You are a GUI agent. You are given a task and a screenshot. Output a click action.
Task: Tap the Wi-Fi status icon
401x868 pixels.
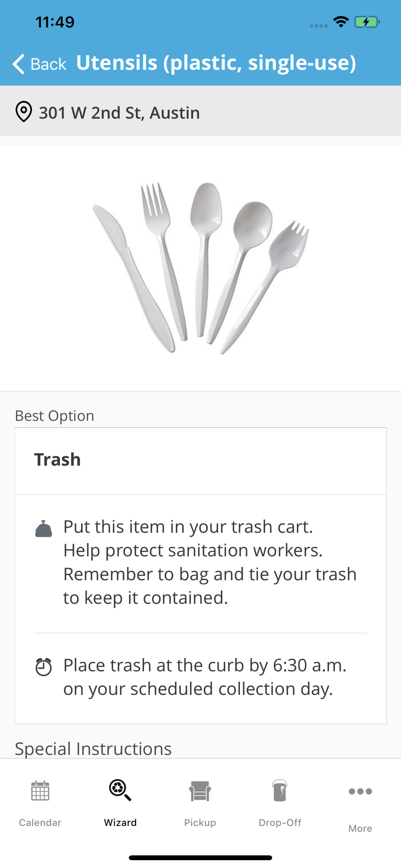pos(341,22)
